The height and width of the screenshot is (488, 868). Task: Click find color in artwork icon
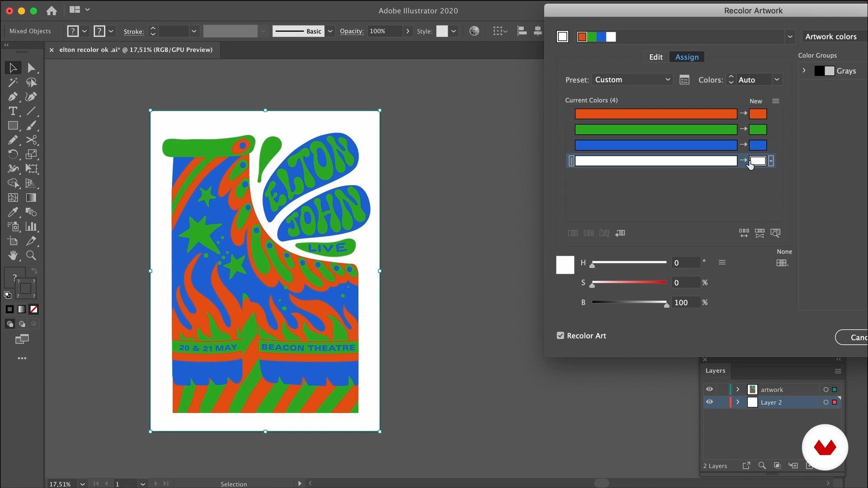[775, 233]
